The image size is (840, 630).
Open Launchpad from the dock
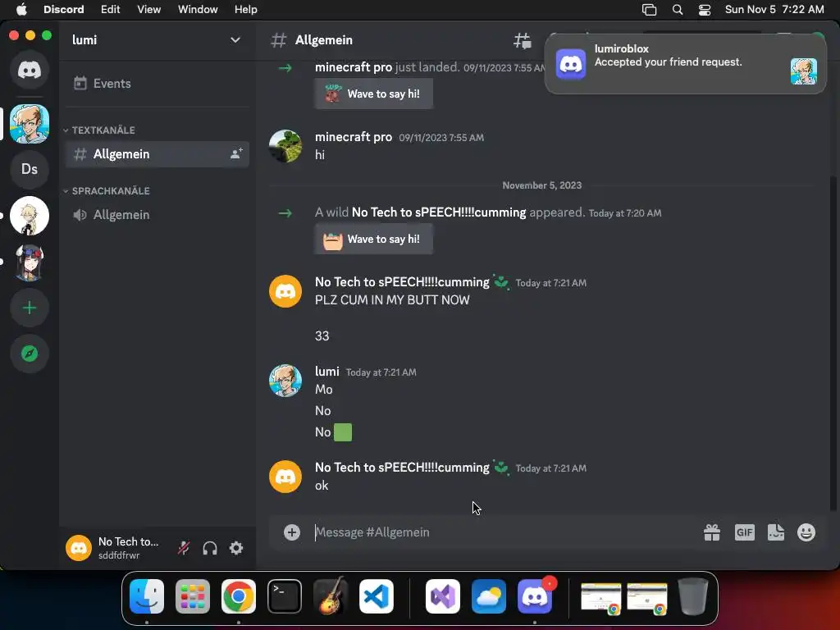coord(193,596)
